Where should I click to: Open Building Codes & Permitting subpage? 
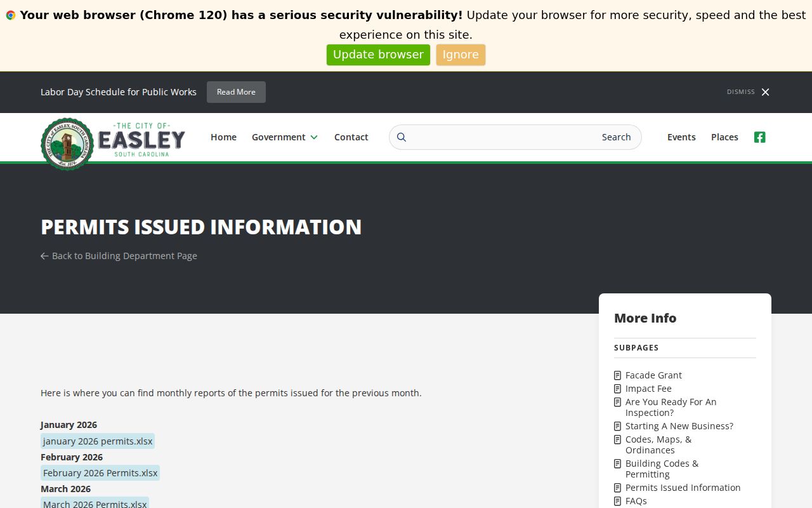click(x=662, y=469)
